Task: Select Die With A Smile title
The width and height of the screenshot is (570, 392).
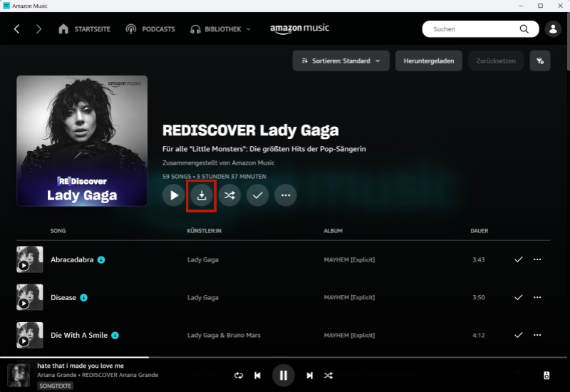Action: click(79, 335)
